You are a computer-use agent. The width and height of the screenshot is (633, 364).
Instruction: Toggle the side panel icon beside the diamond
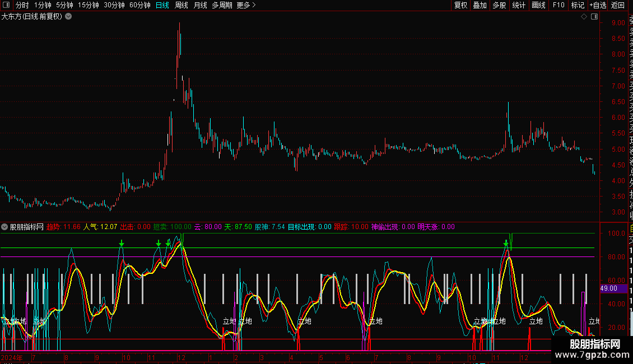point(594,17)
